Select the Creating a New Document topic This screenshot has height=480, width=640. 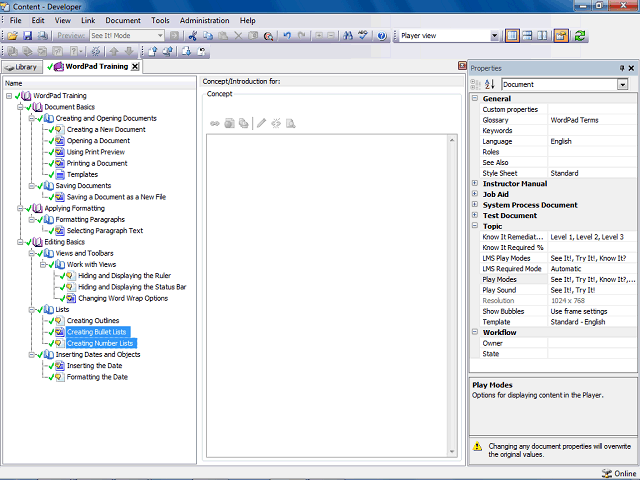[x=106, y=129]
